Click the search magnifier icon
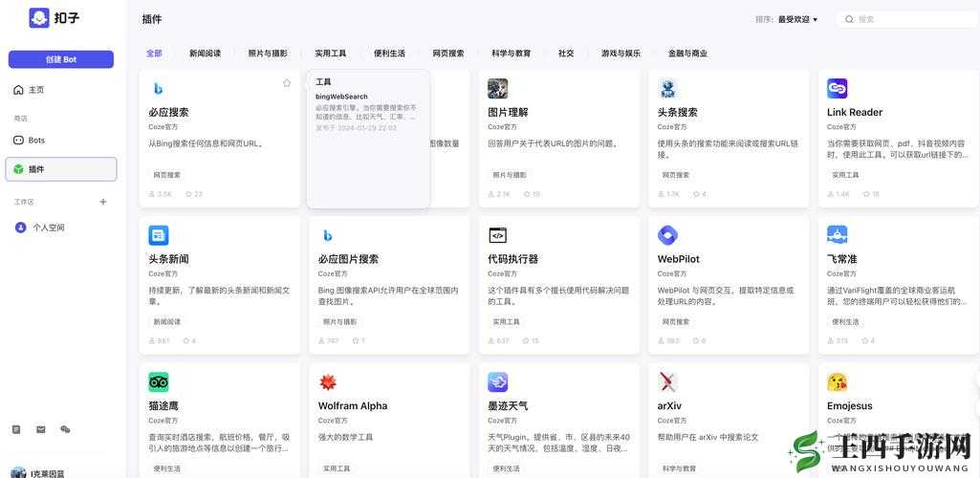Image resolution: width=980 pixels, height=478 pixels. pos(849,19)
